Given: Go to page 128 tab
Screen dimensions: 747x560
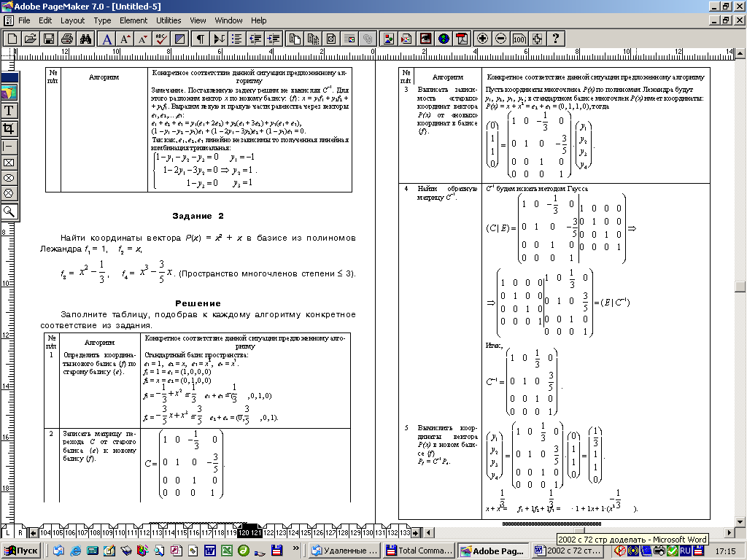Looking at the screenshot, I should [343, 532].
